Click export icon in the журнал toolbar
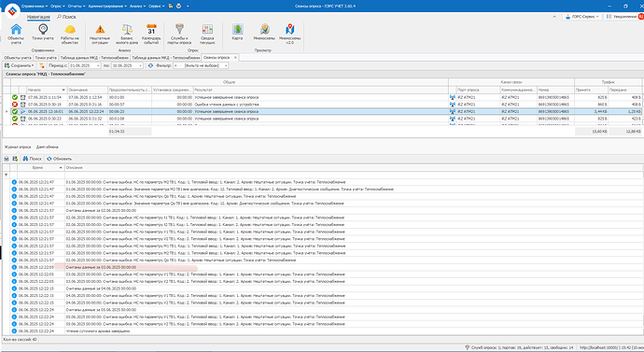 coord(15,159)
